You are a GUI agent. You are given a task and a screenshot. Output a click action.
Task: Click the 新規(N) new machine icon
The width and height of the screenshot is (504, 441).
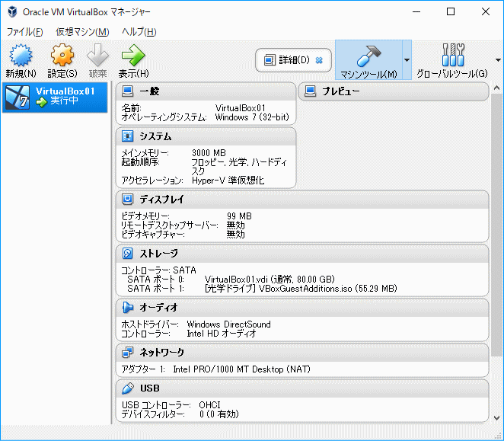(x=21, y=55)
